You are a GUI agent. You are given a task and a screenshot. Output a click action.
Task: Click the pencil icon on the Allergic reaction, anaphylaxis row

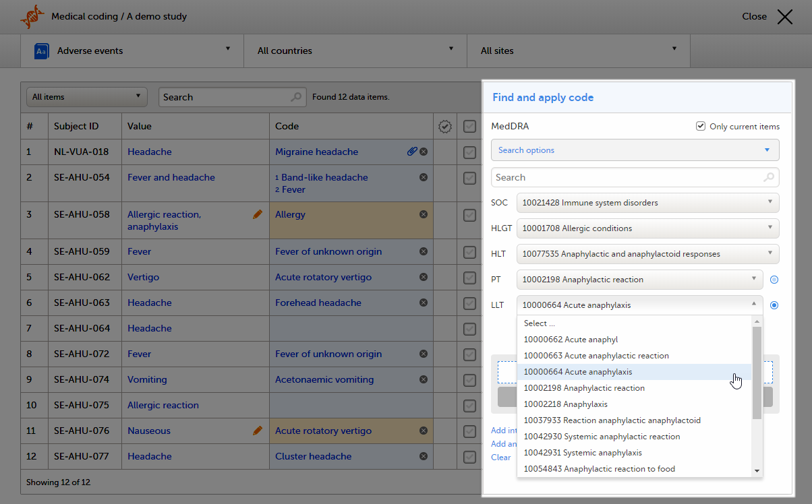pos(257,214)
